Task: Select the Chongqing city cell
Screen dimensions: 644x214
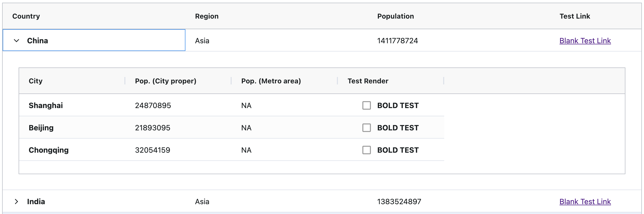Action: 49,150
